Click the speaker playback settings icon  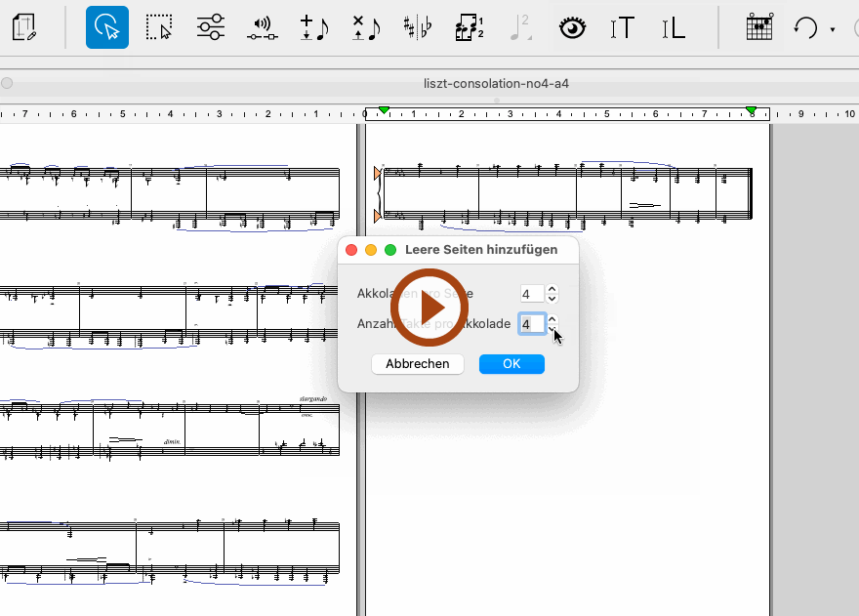point(261,27)
